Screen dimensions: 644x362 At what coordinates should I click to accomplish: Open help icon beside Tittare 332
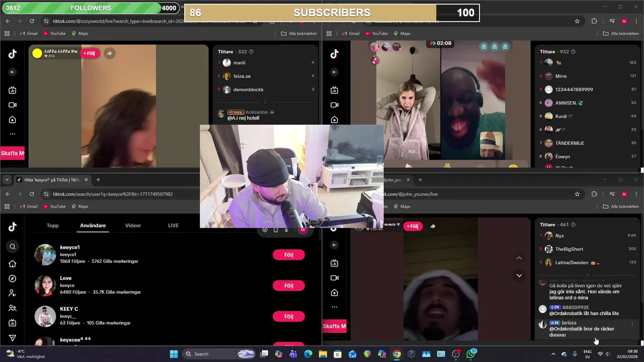click(251, 52)
